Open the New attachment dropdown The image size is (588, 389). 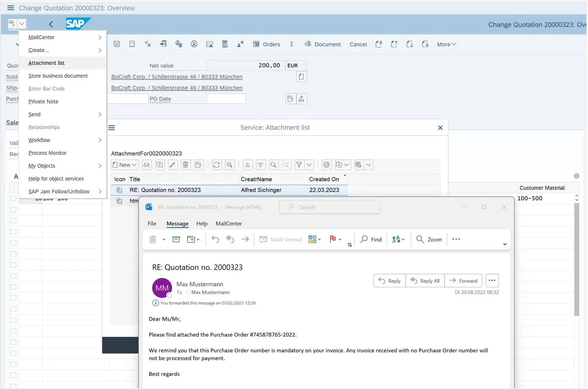pyautogui.click(x=125, y=165)
